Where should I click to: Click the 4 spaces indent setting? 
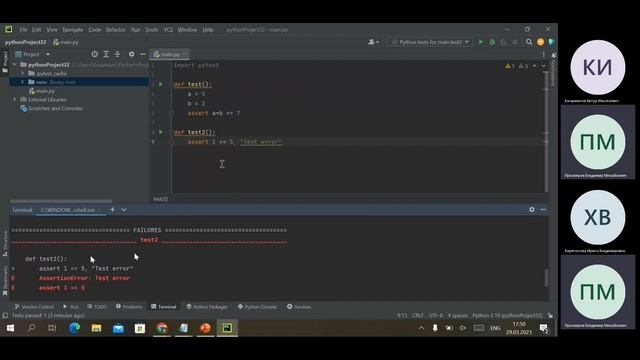click(457, 316)
